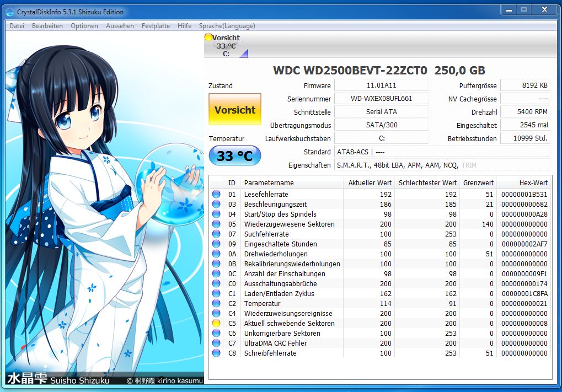Image resolution: width=562 pixels, height=392 pixels.
Task: Click the yellow status circle in disk tab
Action: tap(208, 36)
